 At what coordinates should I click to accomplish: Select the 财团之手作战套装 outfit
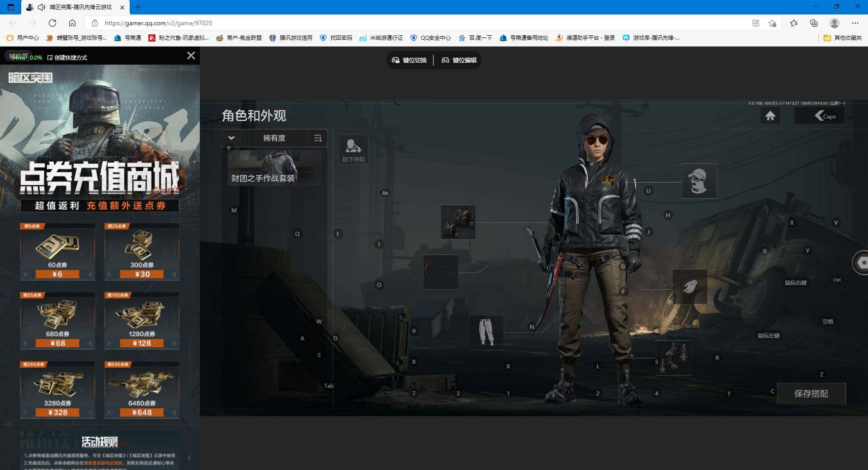(x=274, y=168)
